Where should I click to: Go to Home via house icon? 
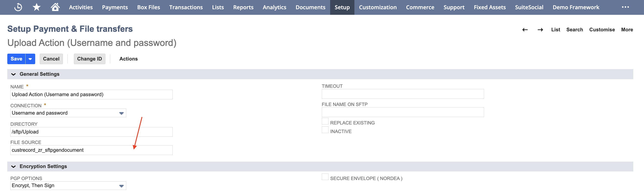(x=55, y=7)
